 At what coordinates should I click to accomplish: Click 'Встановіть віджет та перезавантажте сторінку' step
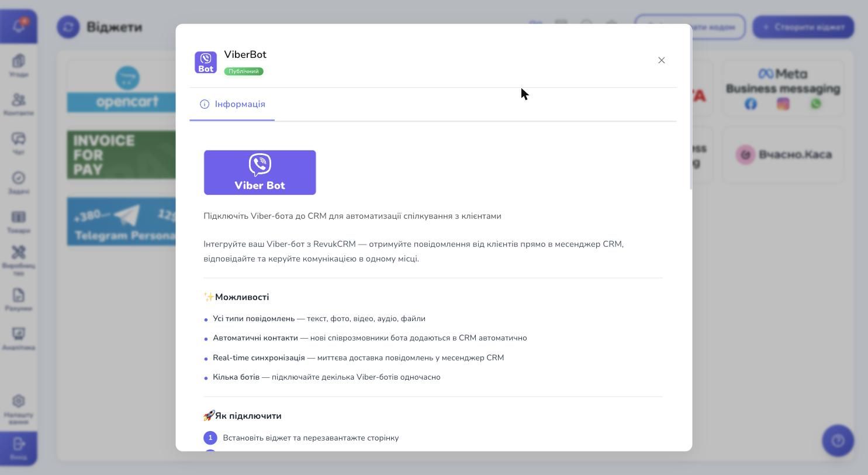[311, 438]
